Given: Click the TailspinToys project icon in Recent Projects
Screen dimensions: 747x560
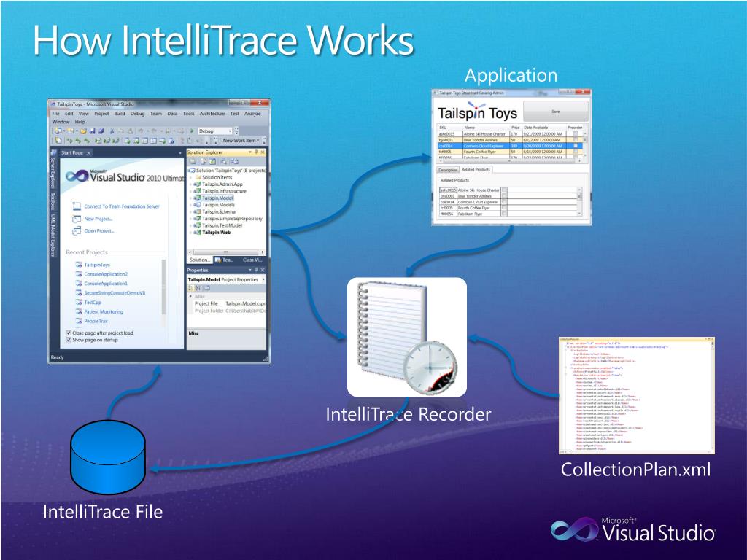Looking at the screenshot, I should (x=79, y=265).
